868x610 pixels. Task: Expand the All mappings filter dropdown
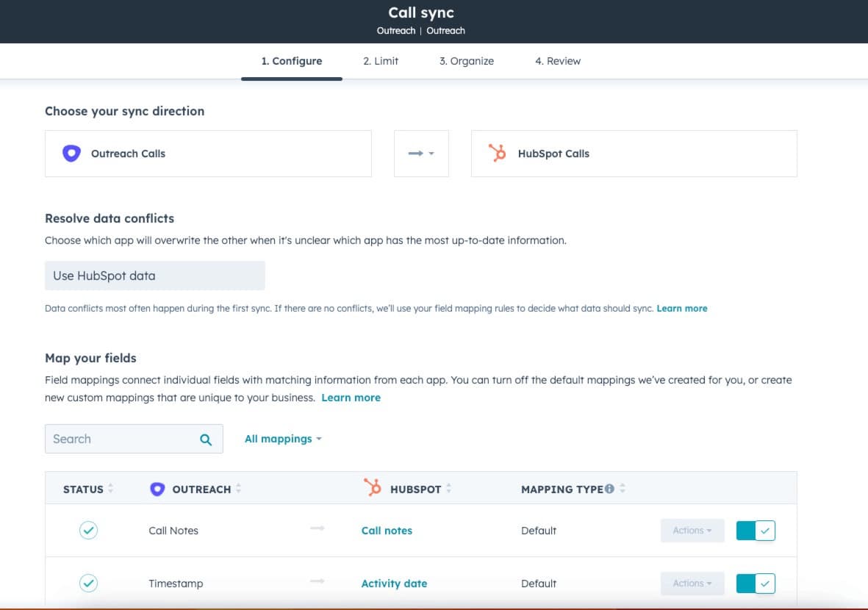click(283, 439)
